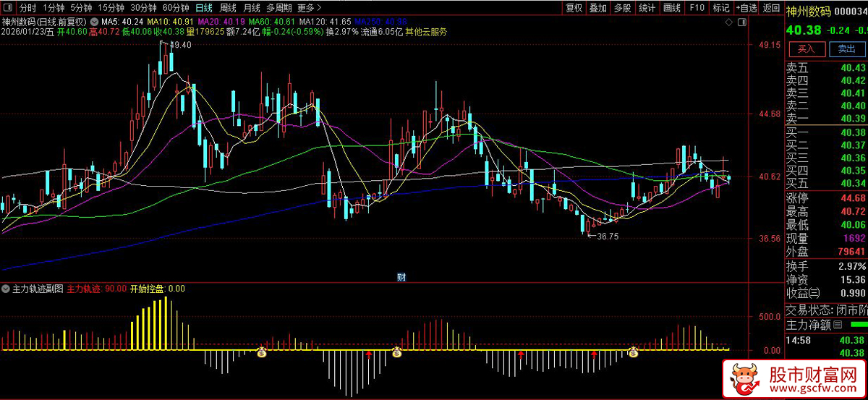868x400 pixels.
Task: Click the 换手 2.97% row
Action: click(x=826, y=266)
